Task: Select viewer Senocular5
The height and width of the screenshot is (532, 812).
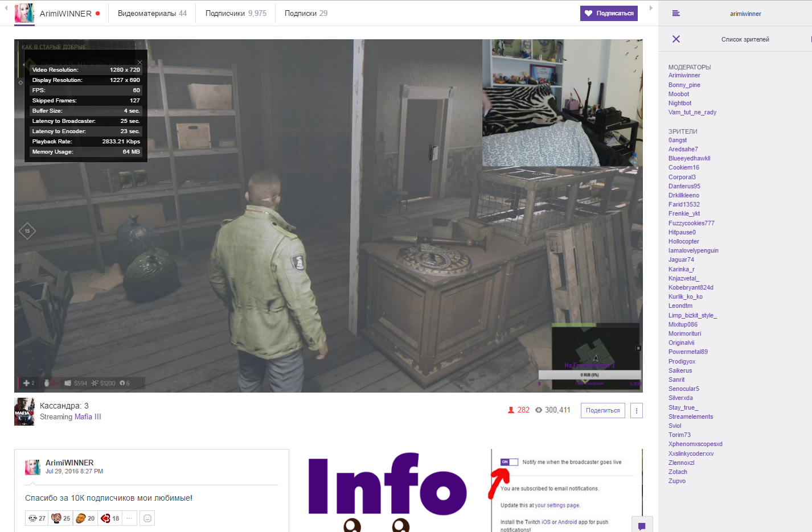Action: point(684,389)
